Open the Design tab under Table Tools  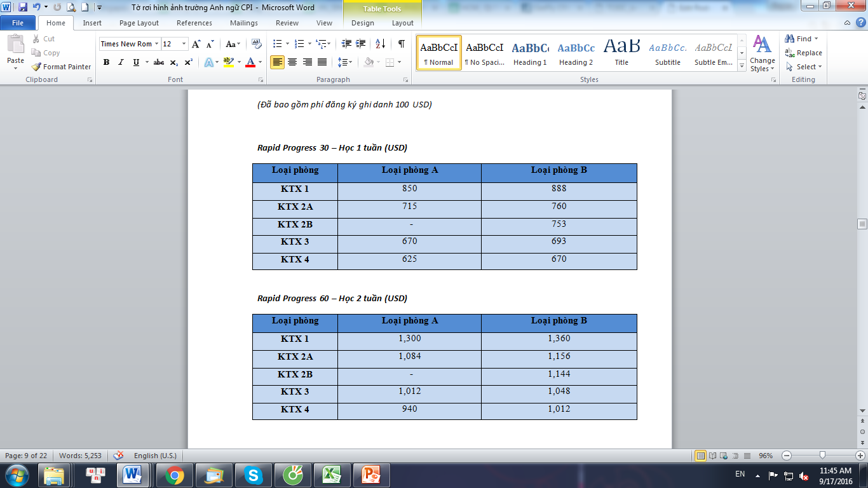tap(363, 23)
